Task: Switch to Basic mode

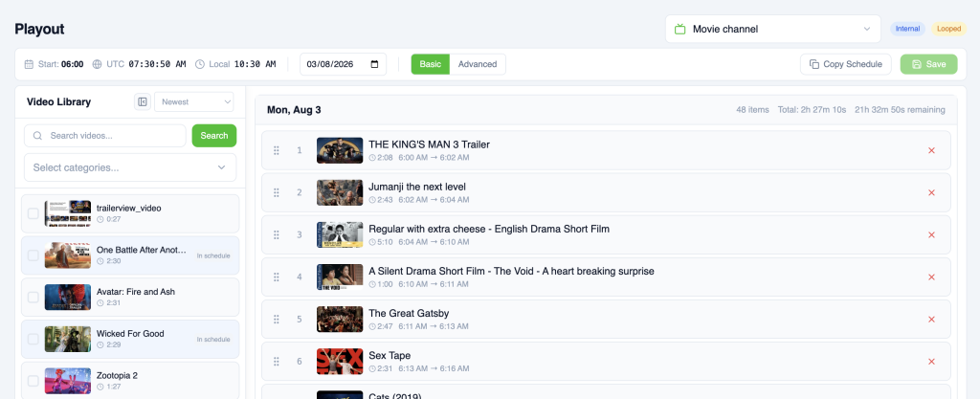Action: tap(430, 64)
